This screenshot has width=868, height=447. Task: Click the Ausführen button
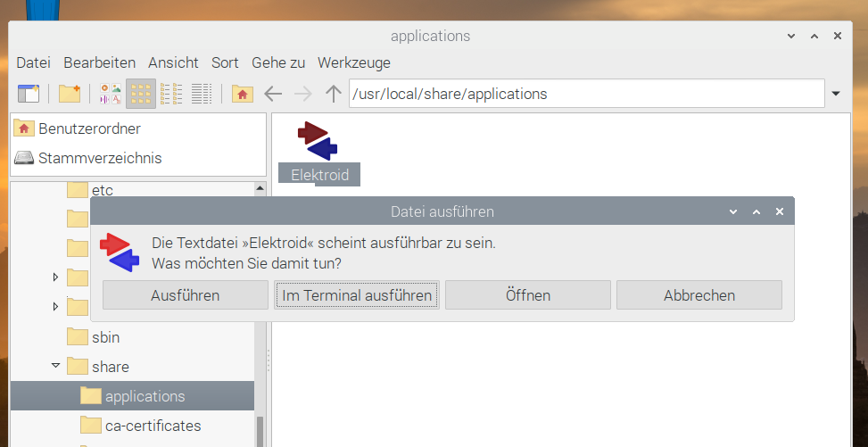click(x=185, y=295)
